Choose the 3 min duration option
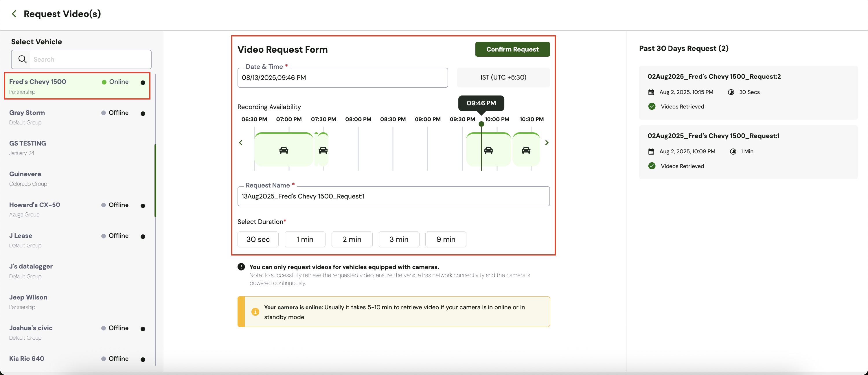868x375 pixels. [x=399, y=239]
